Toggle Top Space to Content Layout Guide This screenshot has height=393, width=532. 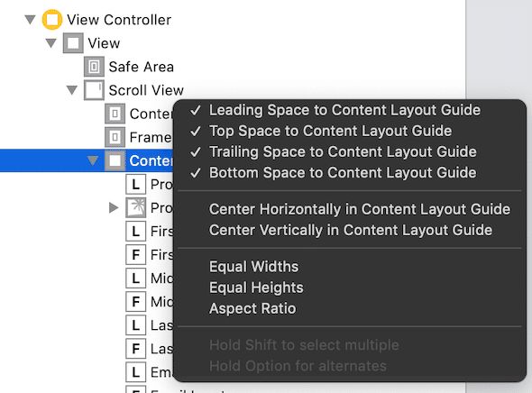pos(350,132)
